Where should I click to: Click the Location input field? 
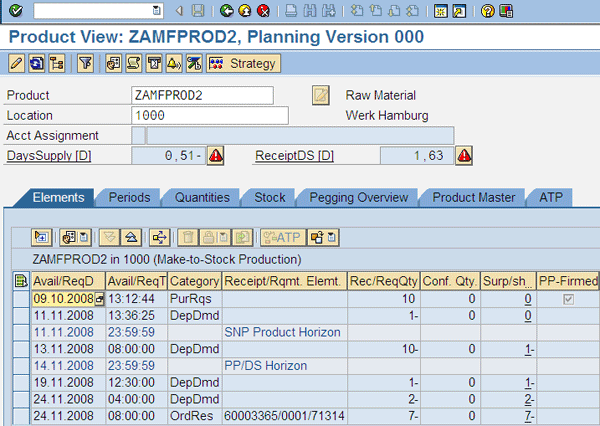tap(200, 115)
